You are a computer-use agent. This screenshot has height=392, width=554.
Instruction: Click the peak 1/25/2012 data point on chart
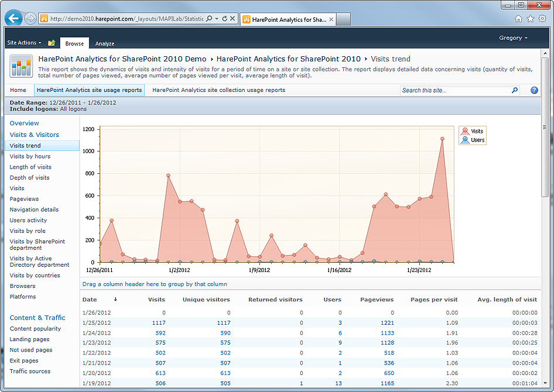tap(442, 139)
